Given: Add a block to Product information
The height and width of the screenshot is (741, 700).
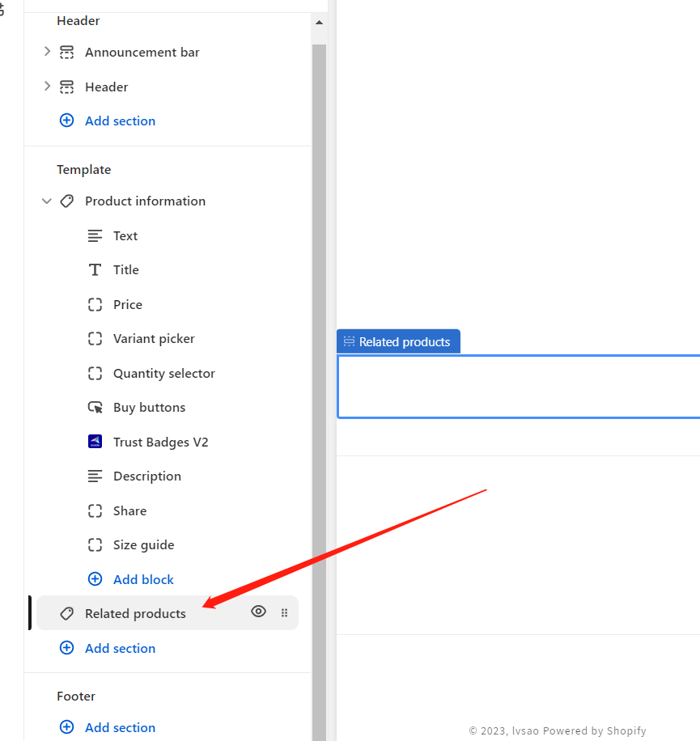Looking at the screenshot, I should pos(143,579).
